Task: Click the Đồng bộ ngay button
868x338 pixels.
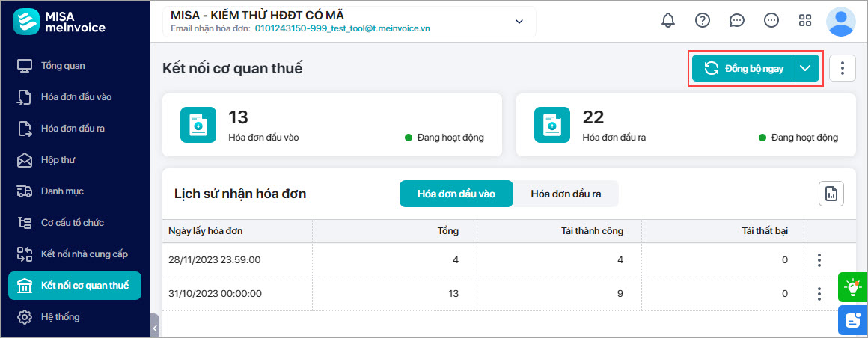Action: coord(743,68)
